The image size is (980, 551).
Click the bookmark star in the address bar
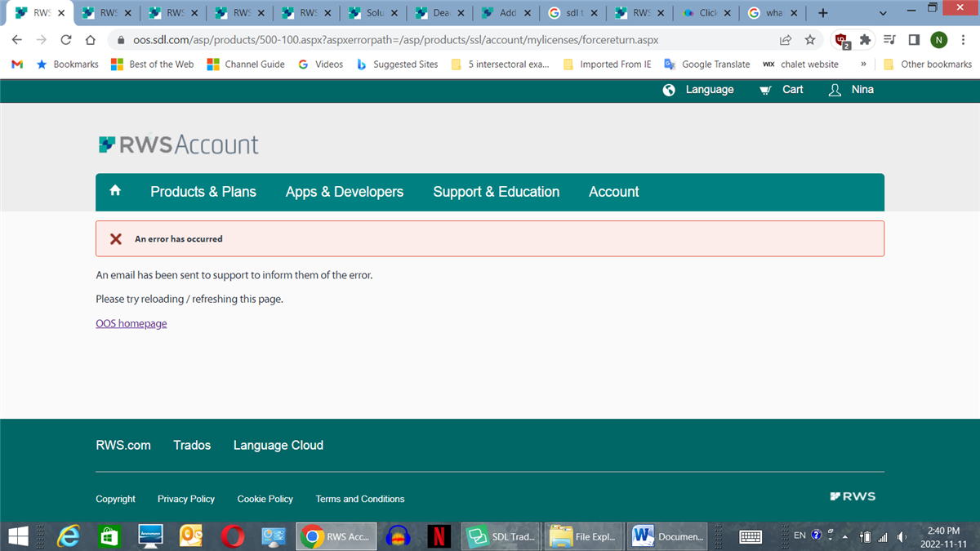pos(809,38)
